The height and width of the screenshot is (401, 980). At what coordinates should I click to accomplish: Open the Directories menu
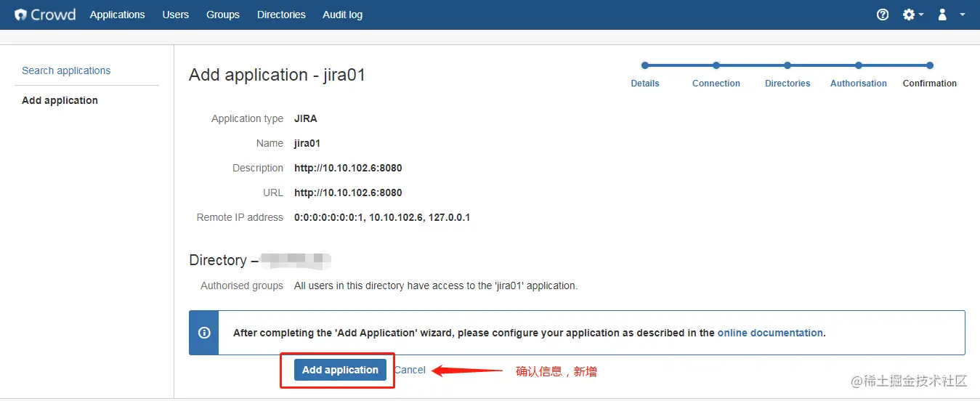coord(281,15)
